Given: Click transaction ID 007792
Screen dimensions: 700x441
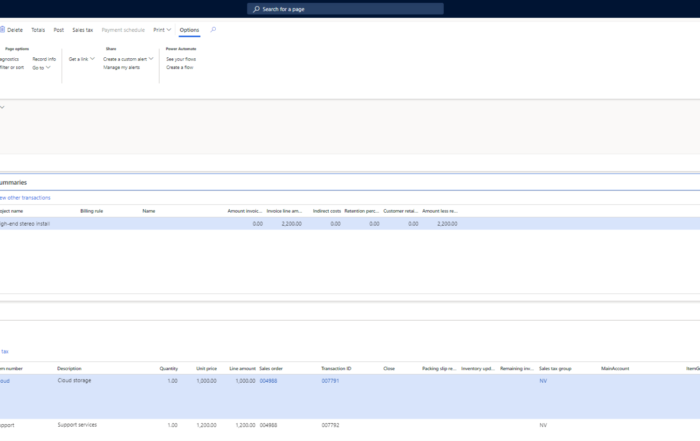Looking at the screenshot, I should point(330,425).
